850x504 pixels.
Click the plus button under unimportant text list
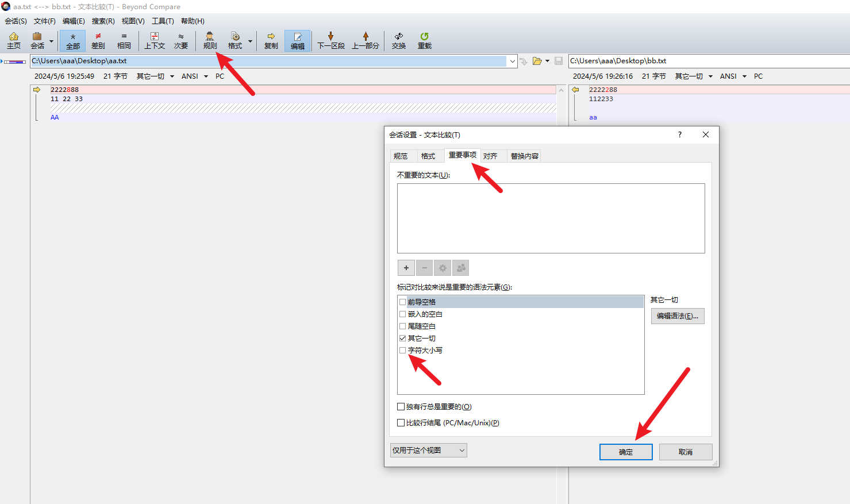406,268
